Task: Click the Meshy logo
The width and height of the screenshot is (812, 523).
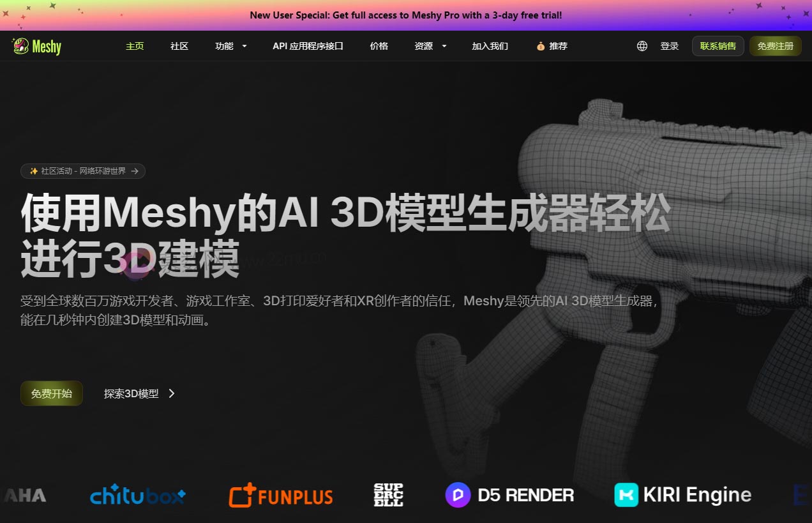Action: [36, 45]
